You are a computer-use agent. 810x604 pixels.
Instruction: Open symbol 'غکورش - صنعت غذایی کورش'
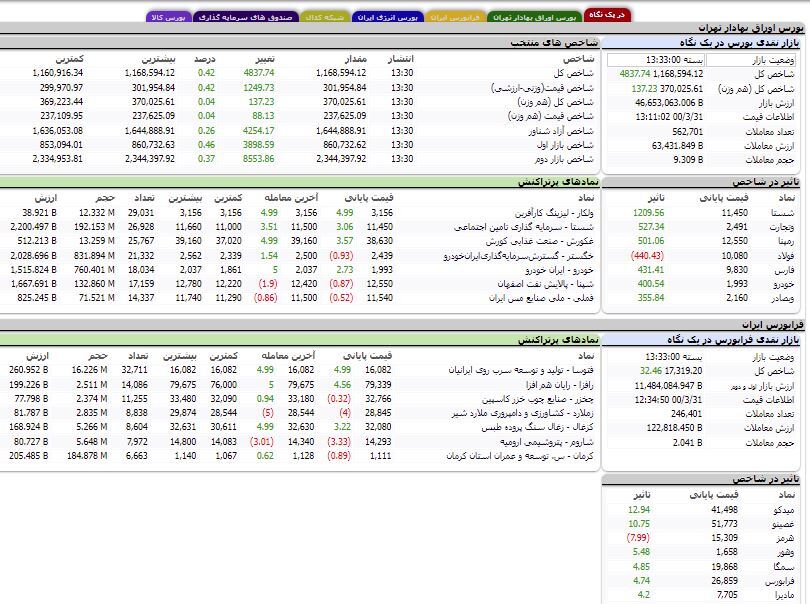(539, 241)
